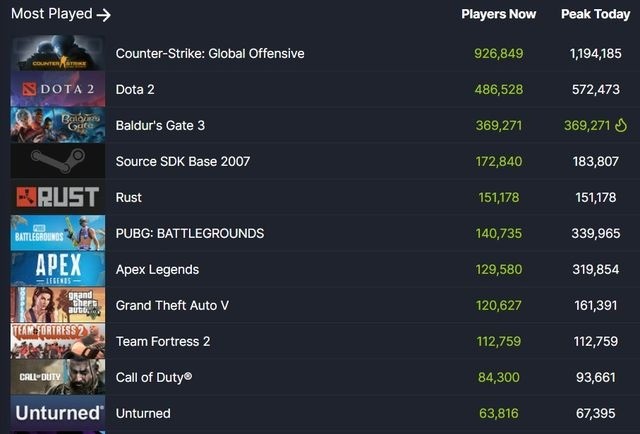
Task: Sort by the Peak Today column header
Action: (x=595, y=14)
